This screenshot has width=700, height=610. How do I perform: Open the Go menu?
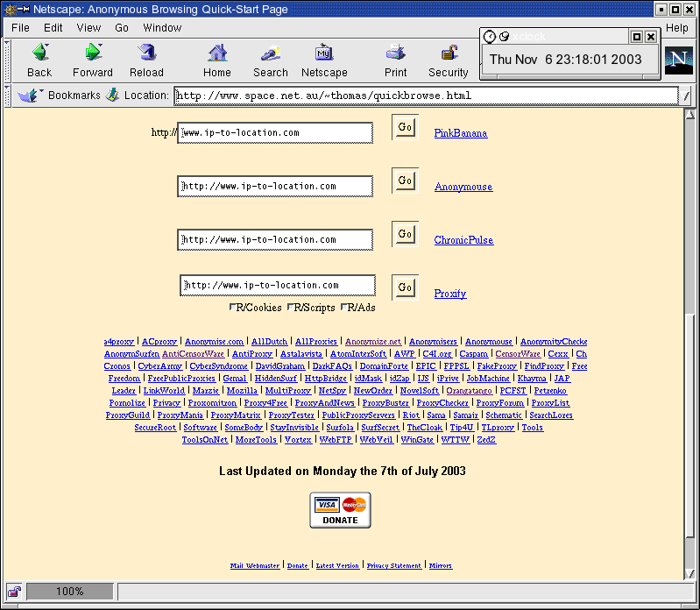pos(122,28)
